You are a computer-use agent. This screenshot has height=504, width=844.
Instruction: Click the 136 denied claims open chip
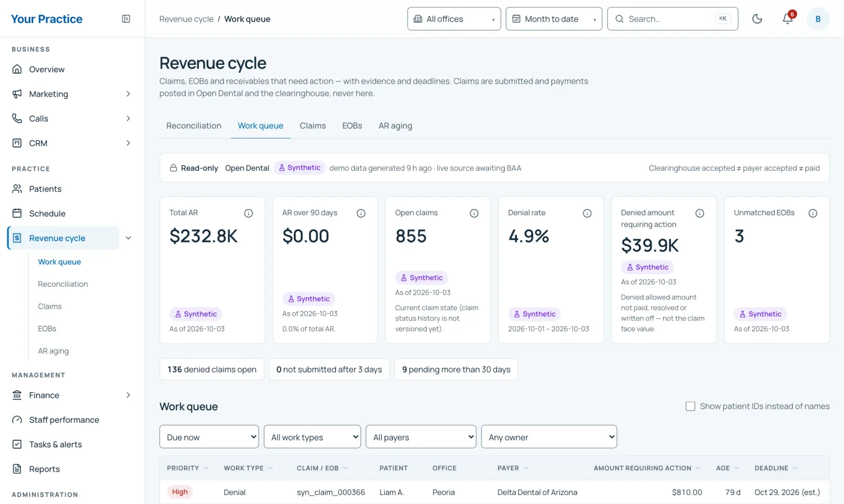(212, 370)
